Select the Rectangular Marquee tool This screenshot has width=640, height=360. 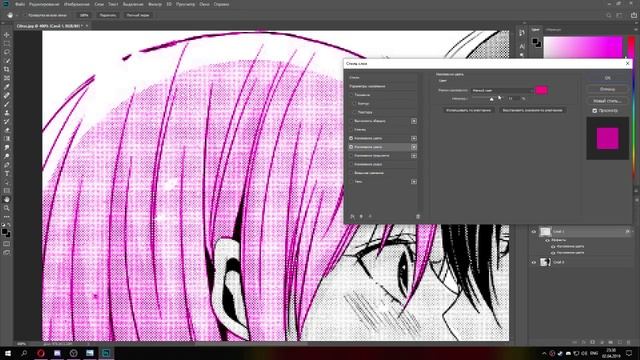7,43
